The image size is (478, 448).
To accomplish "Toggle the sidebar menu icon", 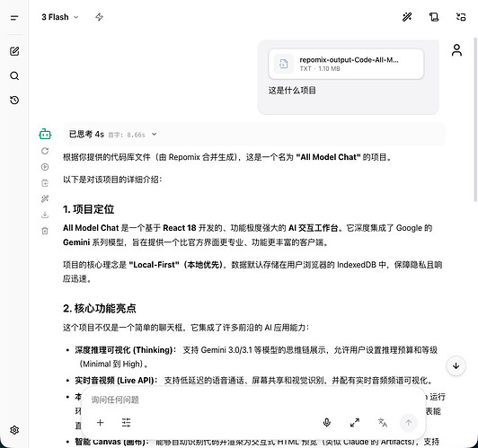I will pos(14,18).
